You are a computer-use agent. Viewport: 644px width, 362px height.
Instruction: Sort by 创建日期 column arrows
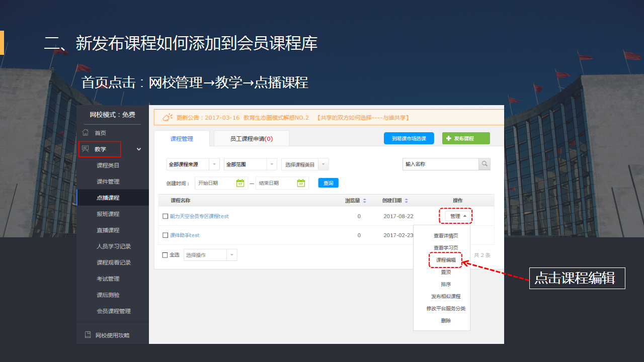coord(407,201)
